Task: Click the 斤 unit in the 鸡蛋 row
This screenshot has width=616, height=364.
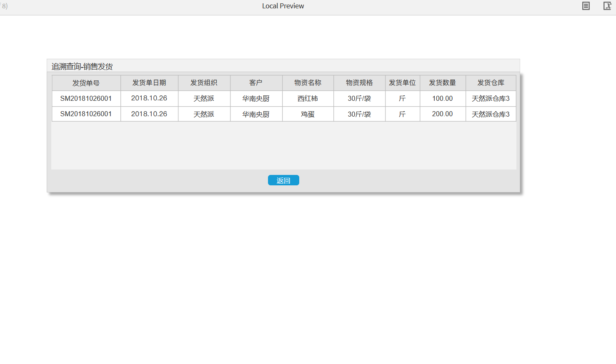Action: point(403,114)
